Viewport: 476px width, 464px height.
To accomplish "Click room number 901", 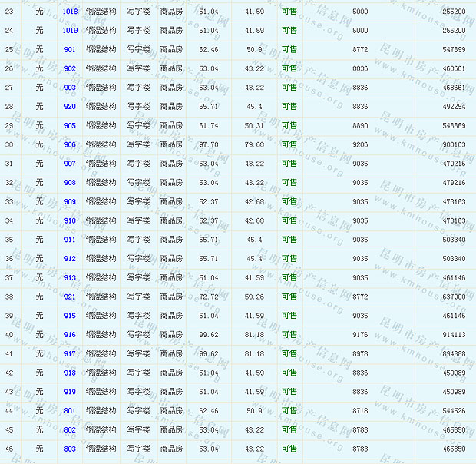I will pyautogui.click(x=70, y=50).
